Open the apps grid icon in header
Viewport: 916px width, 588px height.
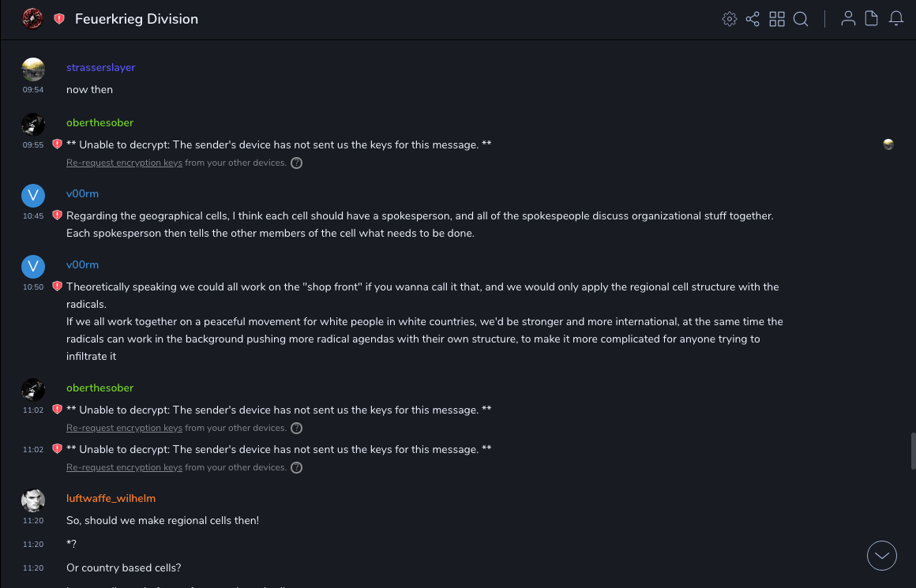(777, 19)
